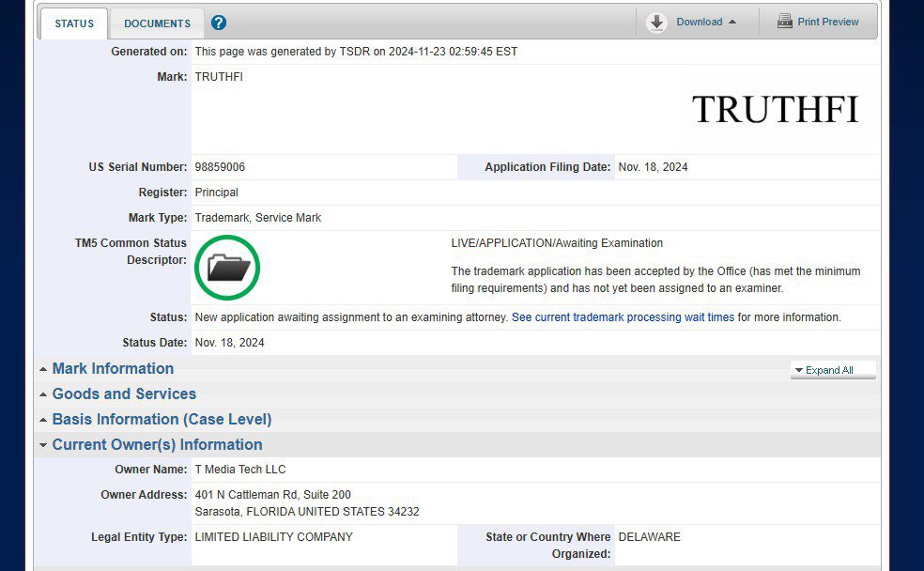Expand the Mark Information section

tap(113, 368)
